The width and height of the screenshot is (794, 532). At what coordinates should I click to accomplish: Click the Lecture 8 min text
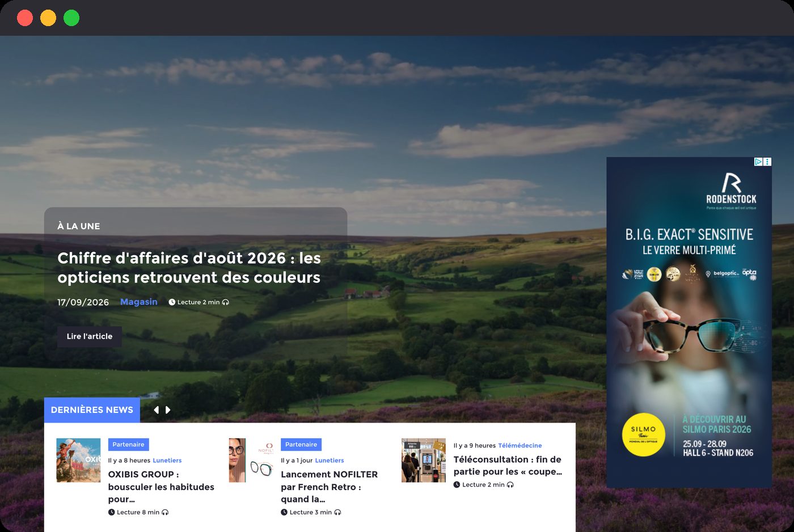pos(138,512)
